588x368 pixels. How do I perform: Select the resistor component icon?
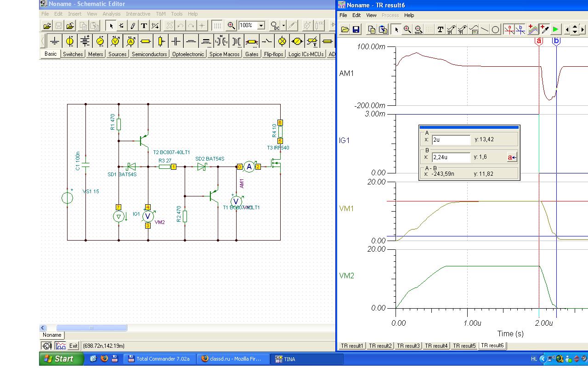pos(146,41)
